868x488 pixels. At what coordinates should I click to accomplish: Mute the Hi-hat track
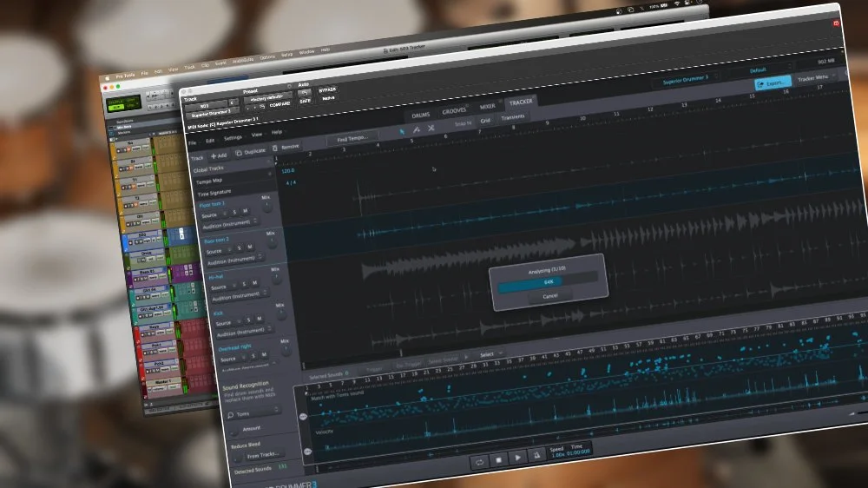click(254, 283)
